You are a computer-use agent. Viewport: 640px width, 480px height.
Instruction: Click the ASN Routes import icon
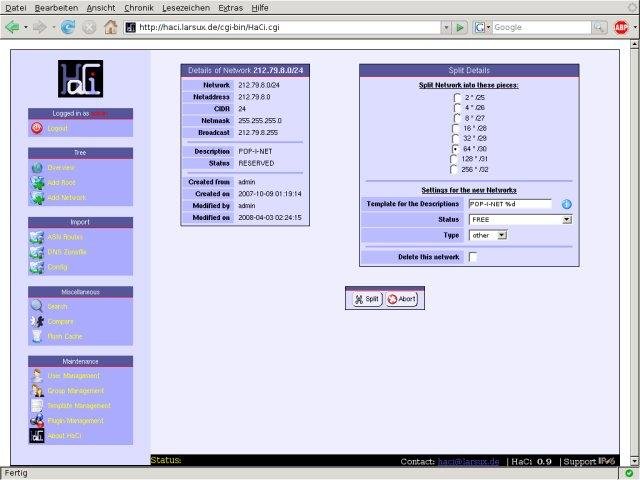37,237
